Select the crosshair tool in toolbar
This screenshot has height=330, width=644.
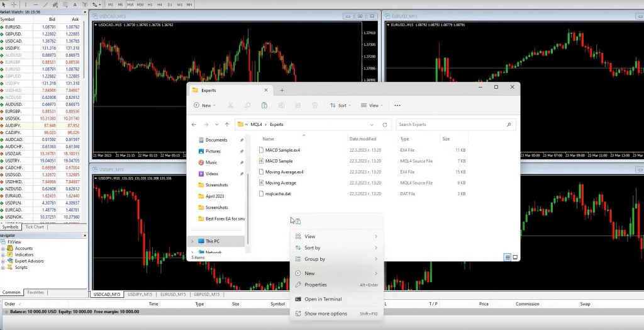coord(14,4)
